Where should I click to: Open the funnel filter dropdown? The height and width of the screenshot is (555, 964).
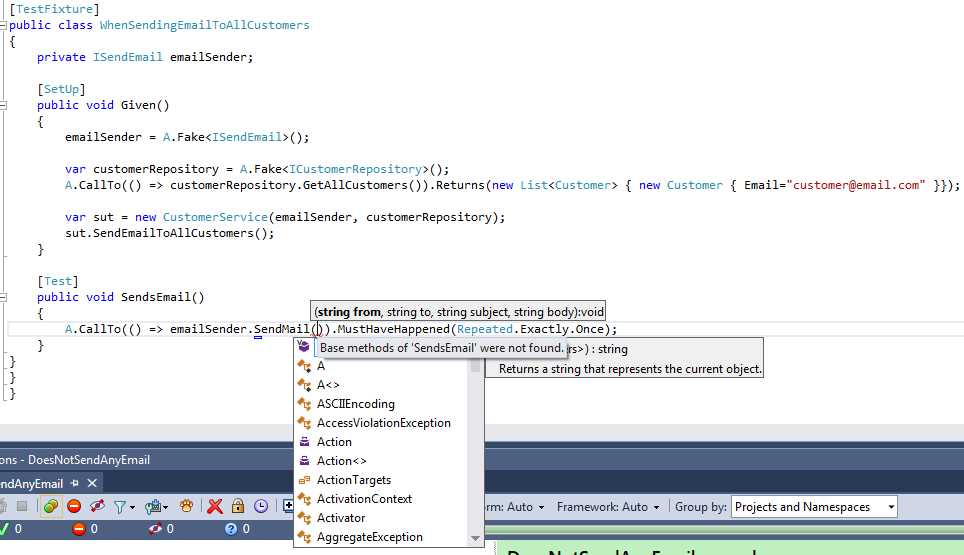(x=124, y=507)
